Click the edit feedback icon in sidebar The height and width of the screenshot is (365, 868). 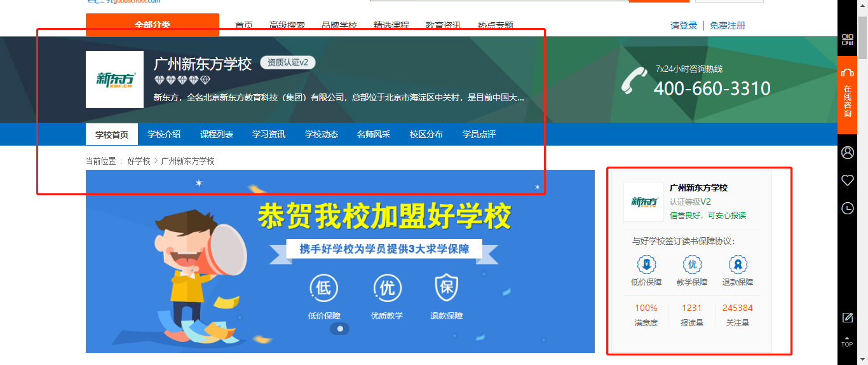tap(847, 317)
